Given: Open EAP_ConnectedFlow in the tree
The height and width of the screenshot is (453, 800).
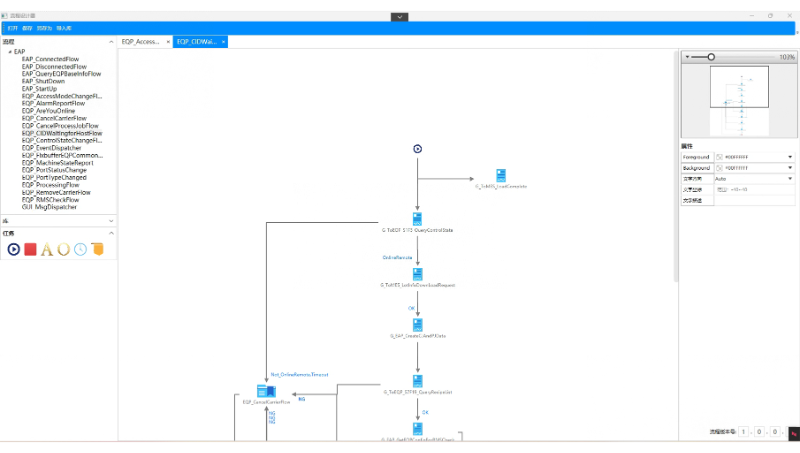Looking at the screenshot, I should click(x=50, y=59).
